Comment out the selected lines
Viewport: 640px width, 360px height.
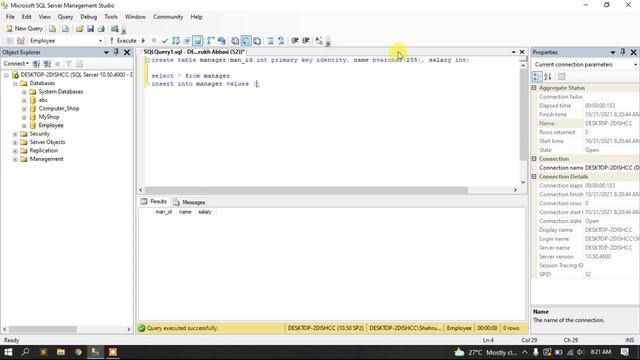tap(270, 40)
